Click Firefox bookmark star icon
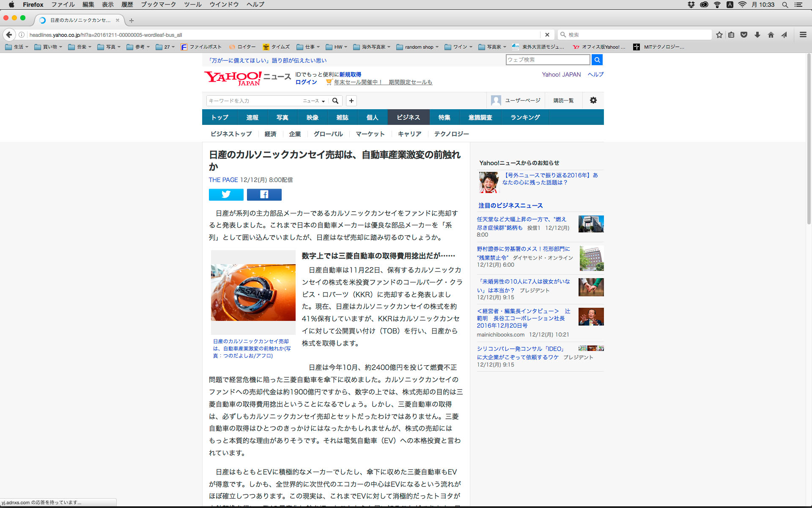Image resolution: width=812 pixels, height=508 pixels. pyautogui.click(x=719, y=35)
